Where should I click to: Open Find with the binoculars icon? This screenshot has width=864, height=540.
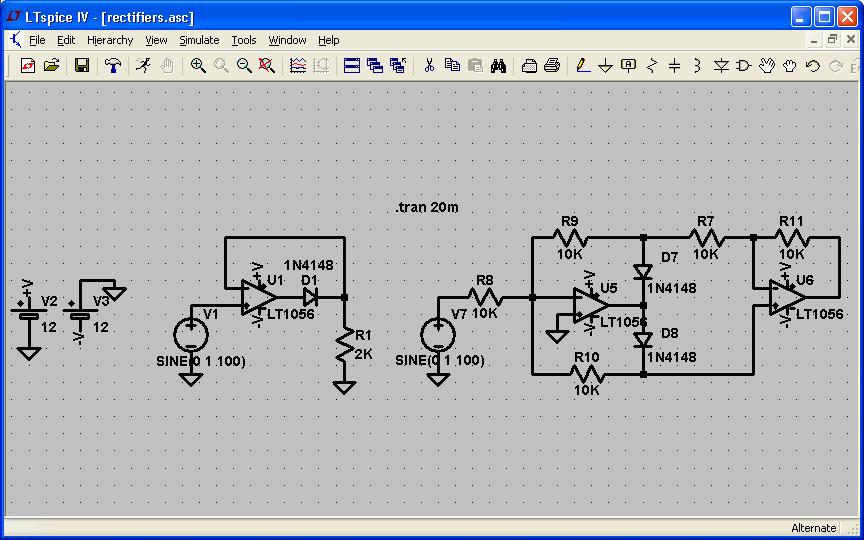(x=499, y=66)
